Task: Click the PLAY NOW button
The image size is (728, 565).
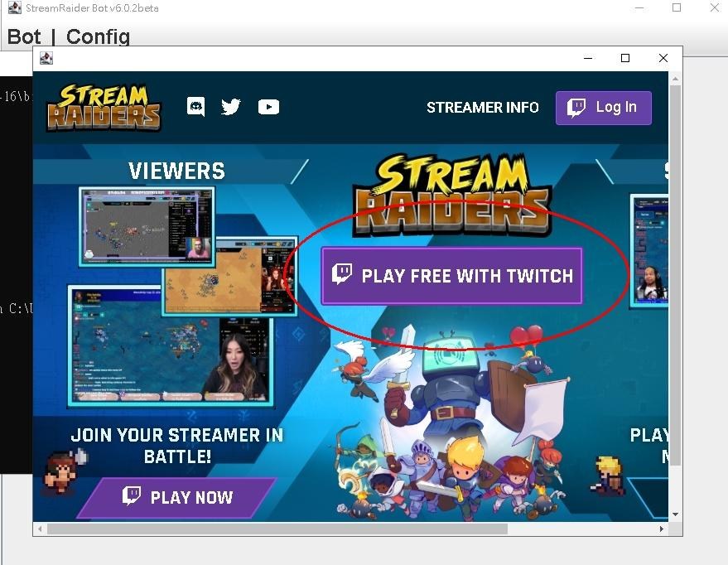Action: click(x=177, y=497)
